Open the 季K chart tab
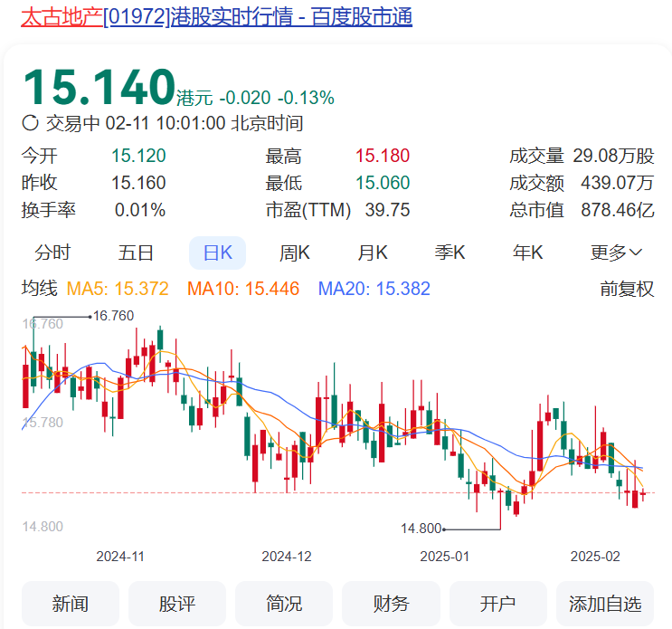The height and width of the screenshot is (629, 672). (450, 253)
